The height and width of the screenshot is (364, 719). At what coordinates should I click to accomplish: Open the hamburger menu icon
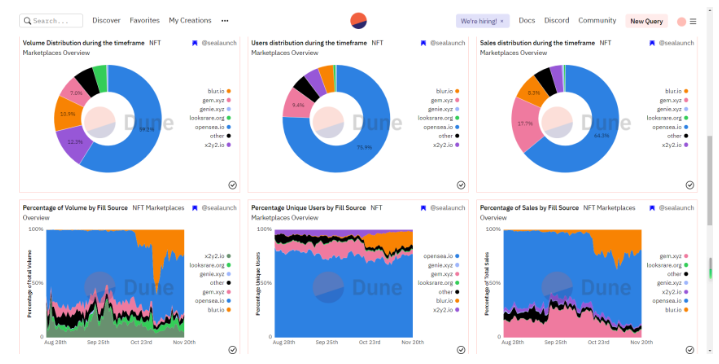(693, 21)
